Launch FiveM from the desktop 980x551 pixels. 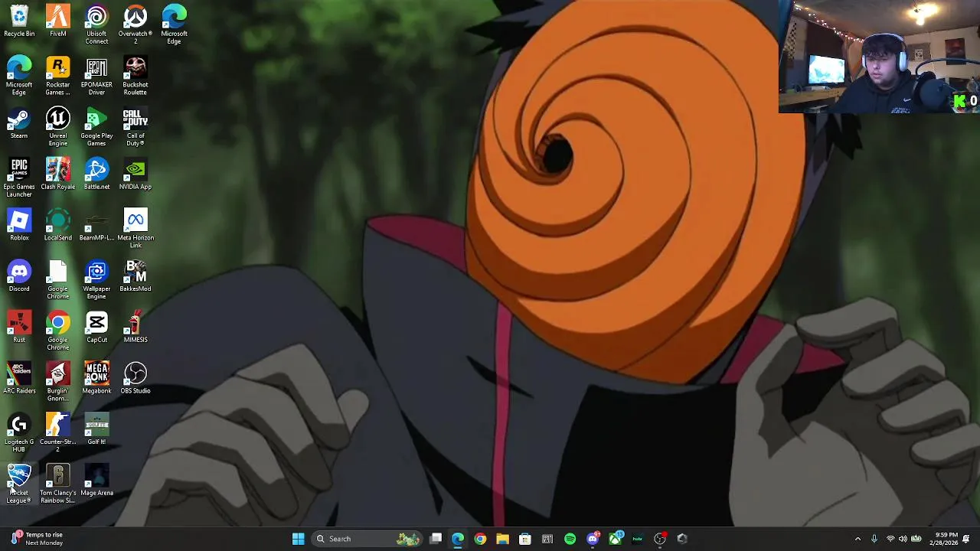(58, 21)
